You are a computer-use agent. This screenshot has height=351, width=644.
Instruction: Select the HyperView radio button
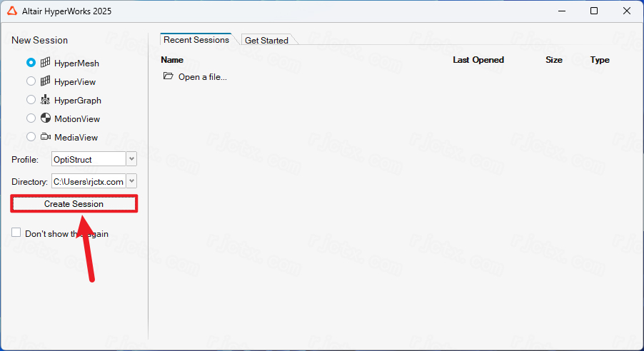point(31,81)
